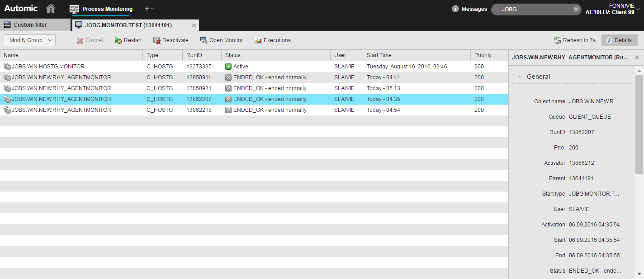The width and height of the screenshot is (644, 279).
Task: Click the green Active status icon on JOBS.WIN.HOSTG.MONITOR
Action: 228,66
